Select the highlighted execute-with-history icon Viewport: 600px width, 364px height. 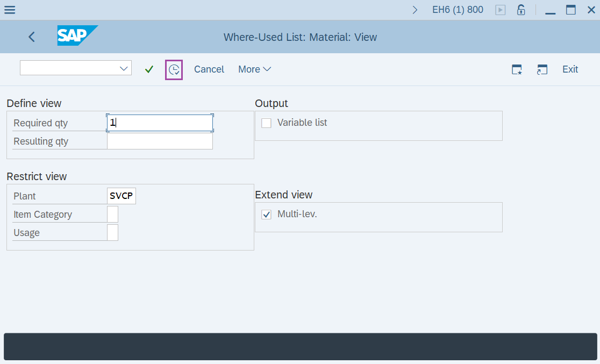coord(174,69)
